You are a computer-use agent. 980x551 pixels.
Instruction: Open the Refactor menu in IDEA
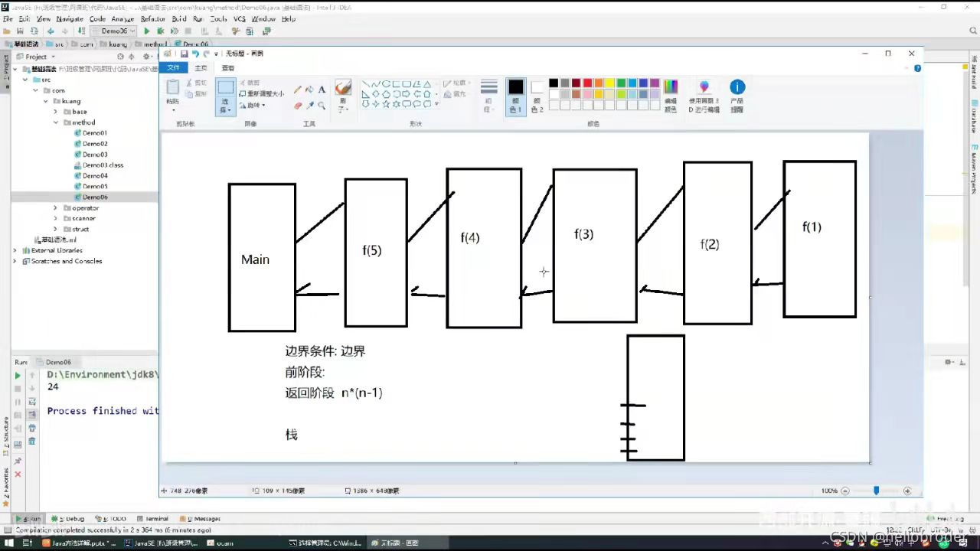pos(153,19)
